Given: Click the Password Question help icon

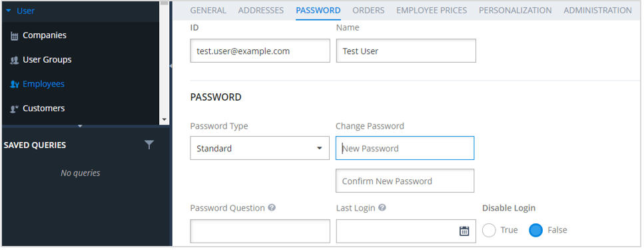Looking at the screenshot, I should [x=272, y=207].
